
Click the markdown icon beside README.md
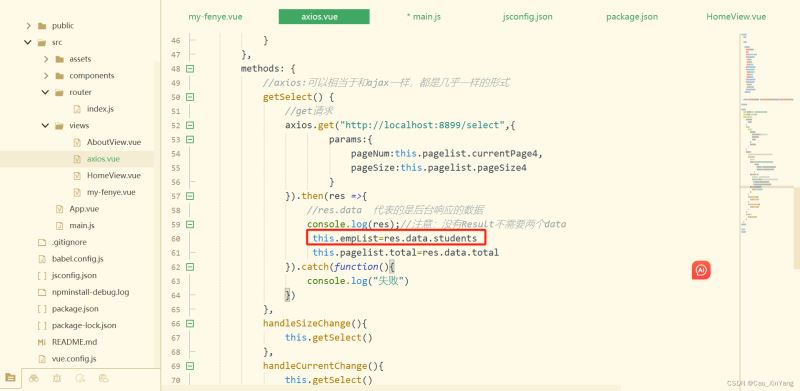click(42, 342)
